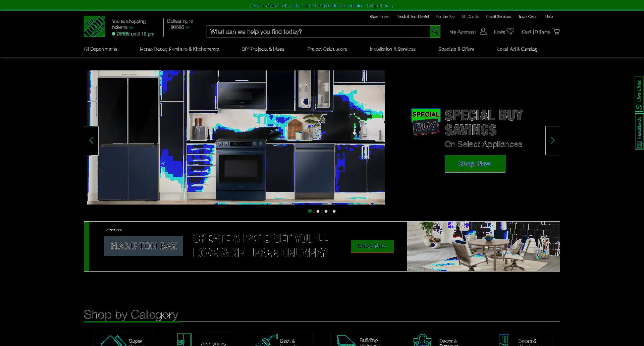The height and width of the screenshot is (346, 644).
Task: Select first carousel slide dot
Action: pos(310,211)
